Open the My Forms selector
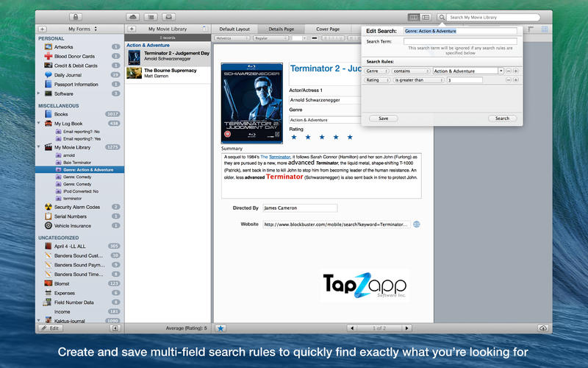The height and width of the screenshot is (368, 588). point(82,29)
